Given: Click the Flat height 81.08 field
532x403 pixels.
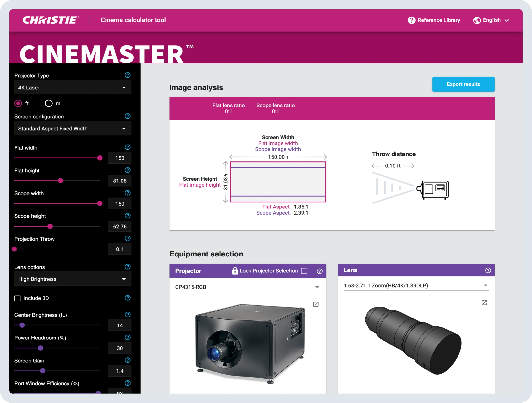Looking at the screenshot, I should (x=120, y=181).
